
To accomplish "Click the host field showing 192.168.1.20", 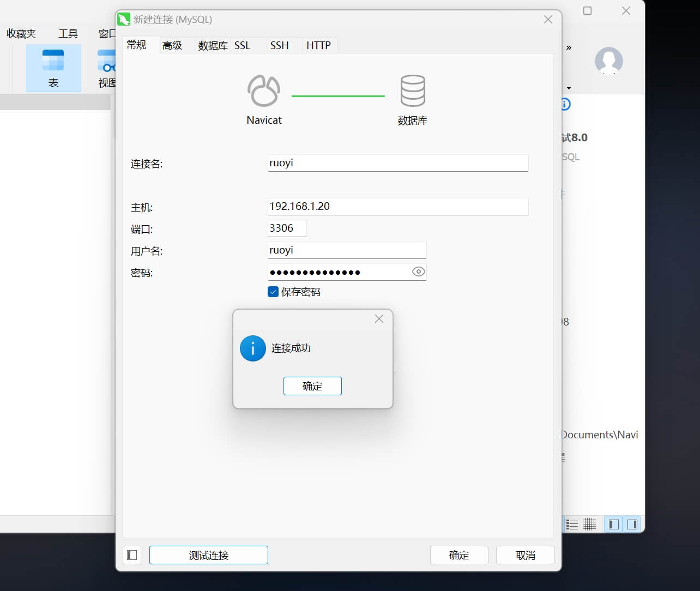I will coord(398,207).
